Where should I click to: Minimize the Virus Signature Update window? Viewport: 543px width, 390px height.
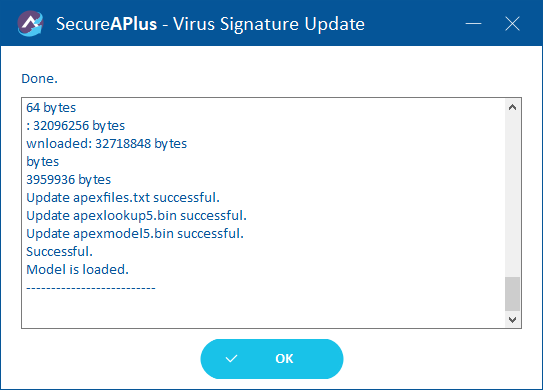(473, 24)
